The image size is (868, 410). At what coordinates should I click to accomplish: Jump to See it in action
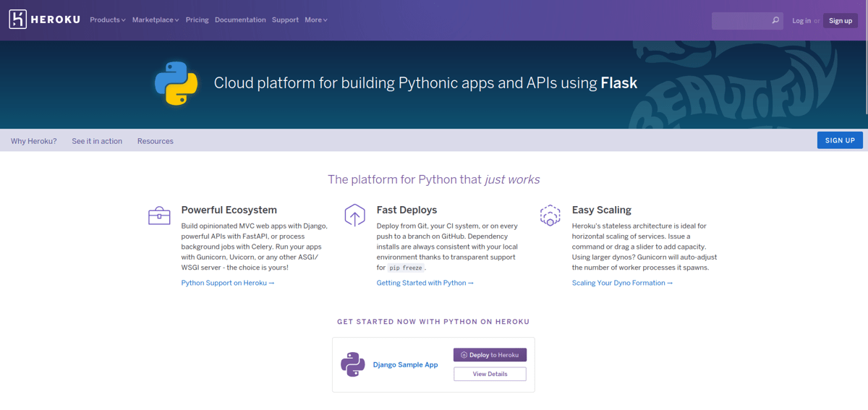(x=97, y=141)
